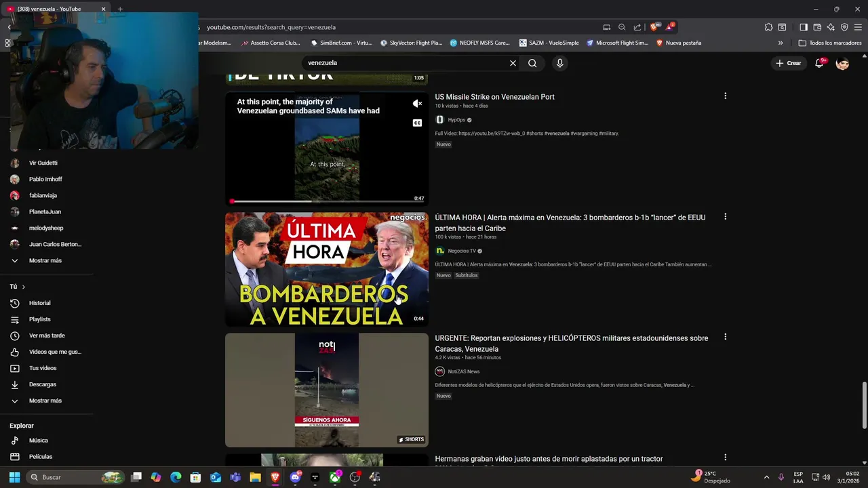The image size is (868, 488).
Task: Expand Tú list with Mostrar más below Descargas
Action: (x=45, y=401)
